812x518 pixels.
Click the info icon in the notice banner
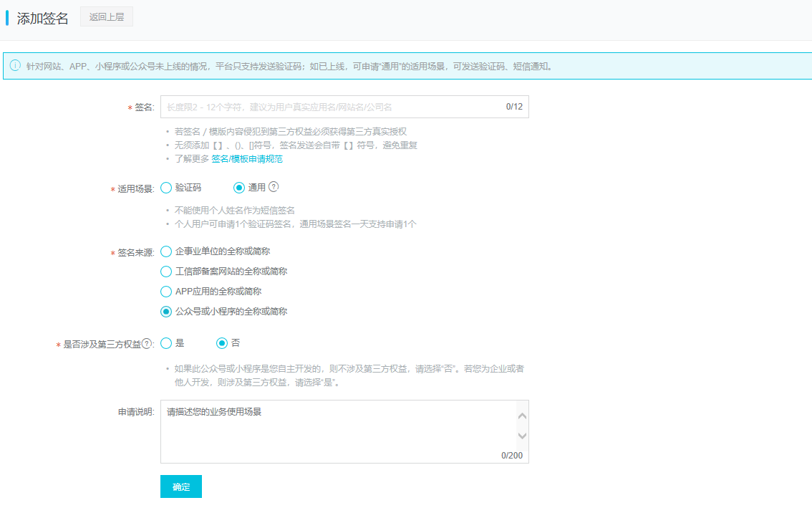(x=15, y=66)
